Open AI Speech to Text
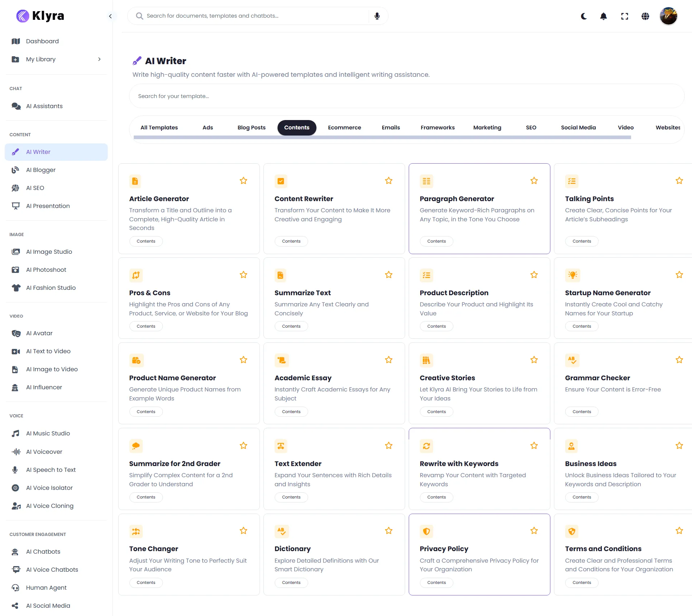This screenshot has height=616, width=692. 56,470
